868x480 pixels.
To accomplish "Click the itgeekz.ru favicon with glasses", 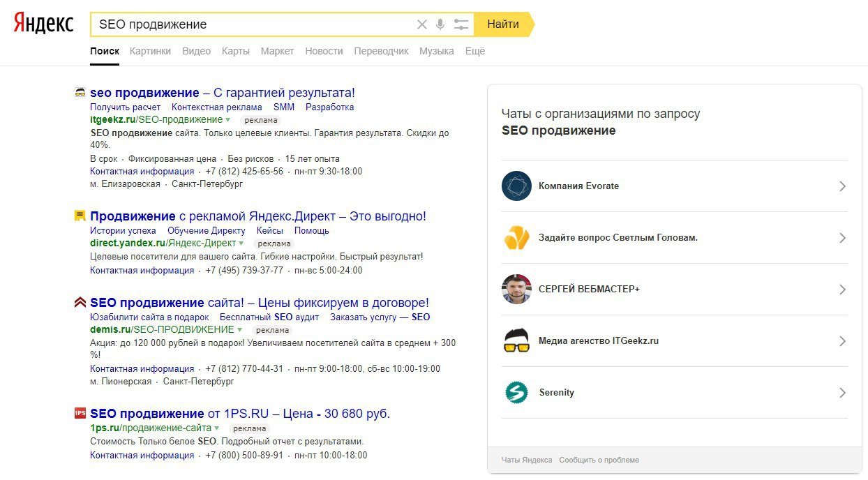I will (80, 92).
